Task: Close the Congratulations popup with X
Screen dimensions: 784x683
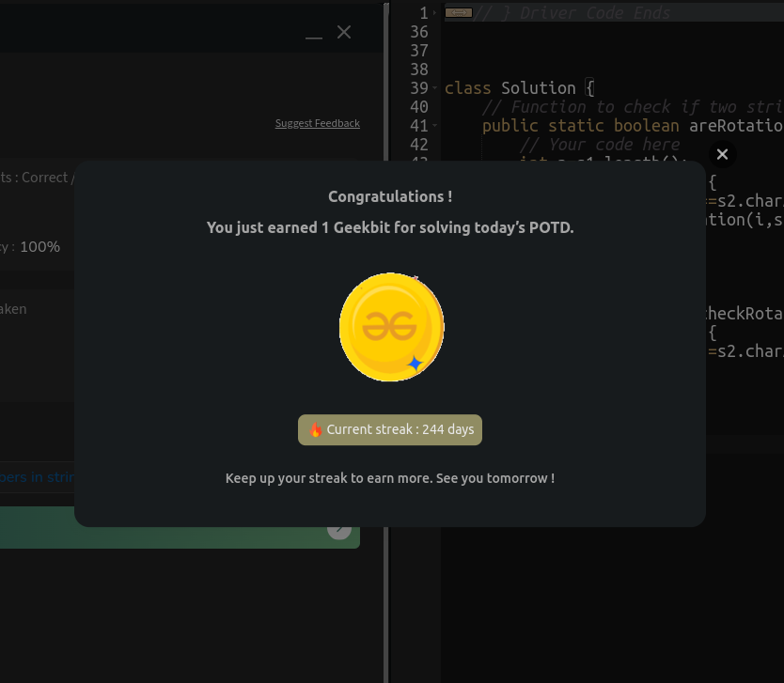Action: [x=722, y=154]
